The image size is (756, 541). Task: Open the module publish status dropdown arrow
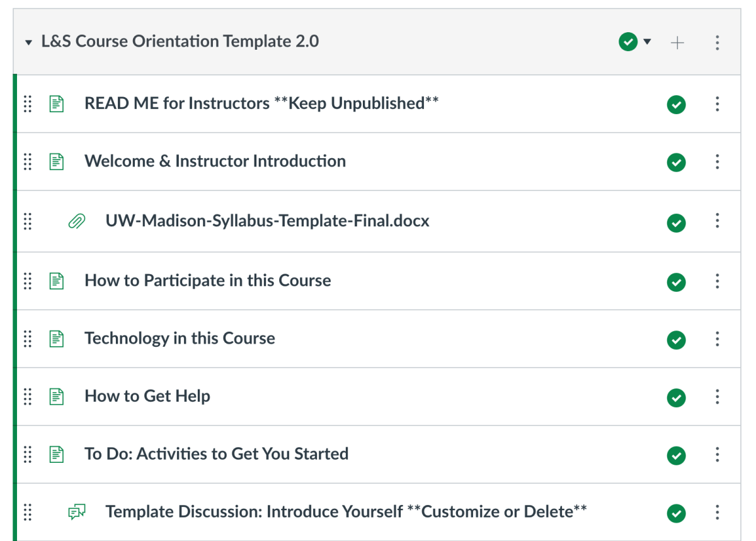click(x=646, y=42)
